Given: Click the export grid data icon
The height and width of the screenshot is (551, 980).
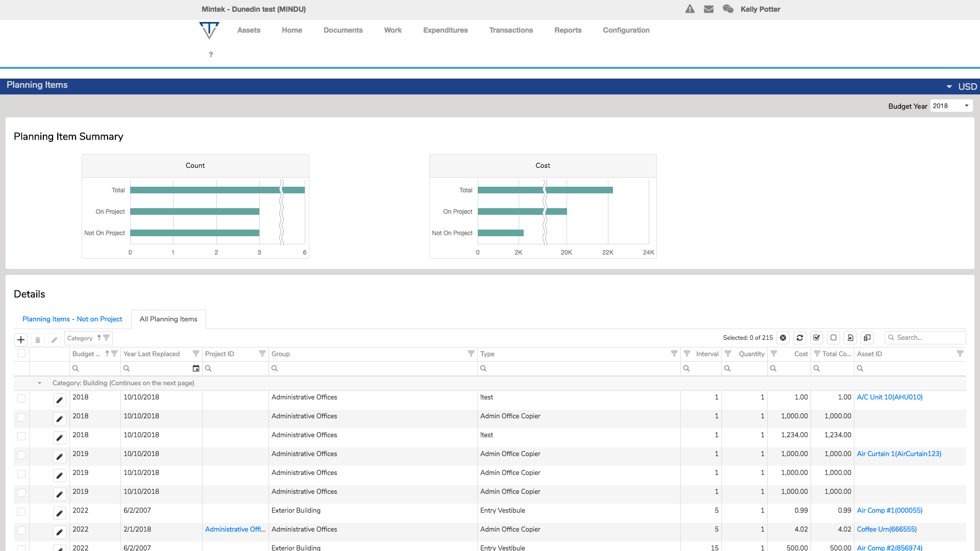Looking at the screenshot, I should click(x=850, y=338).
